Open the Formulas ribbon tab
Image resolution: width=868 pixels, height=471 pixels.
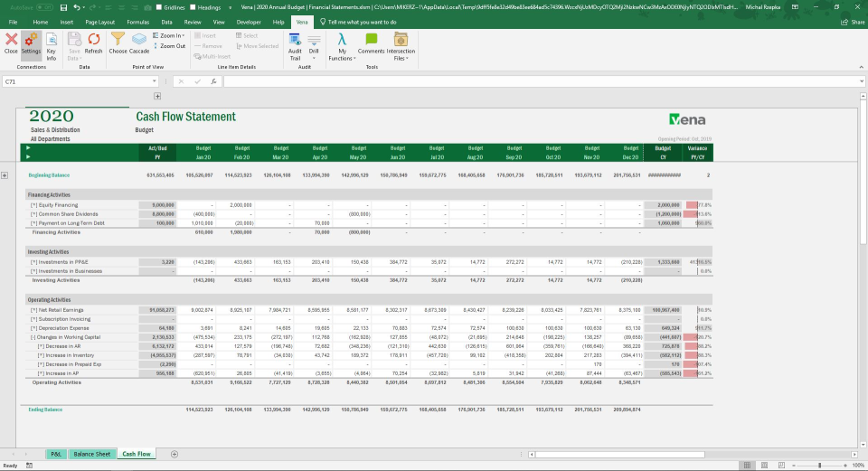tap(138, 21)
